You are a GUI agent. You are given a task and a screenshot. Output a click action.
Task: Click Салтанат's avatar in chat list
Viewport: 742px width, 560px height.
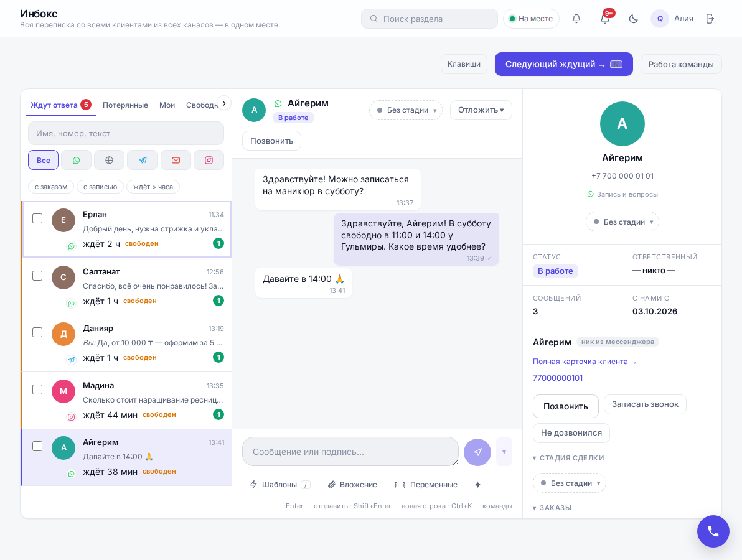pyautogui.click(x=63, y=277)
